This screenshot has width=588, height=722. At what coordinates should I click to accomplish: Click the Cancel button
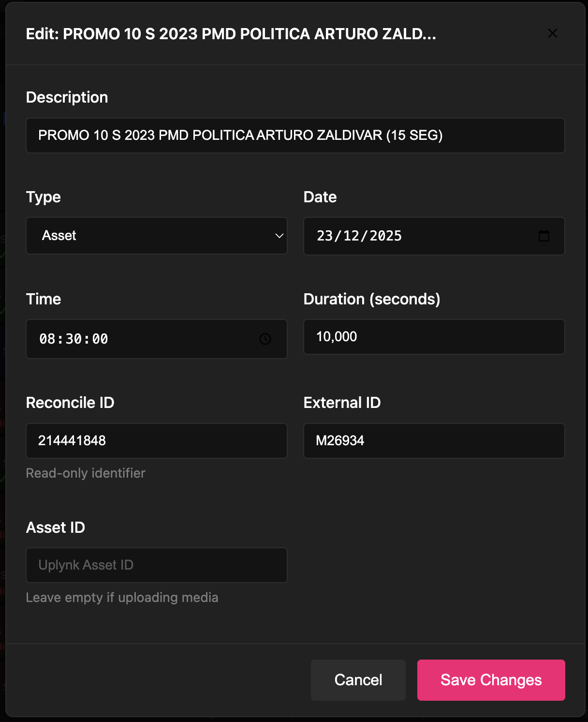point(358,680)
